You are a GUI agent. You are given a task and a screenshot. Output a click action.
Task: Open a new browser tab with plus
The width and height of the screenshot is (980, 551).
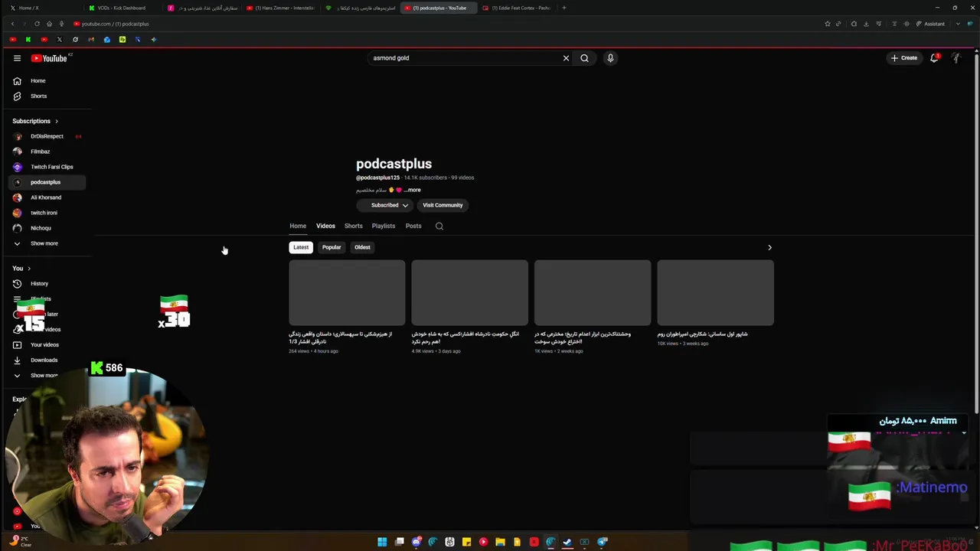564,8
